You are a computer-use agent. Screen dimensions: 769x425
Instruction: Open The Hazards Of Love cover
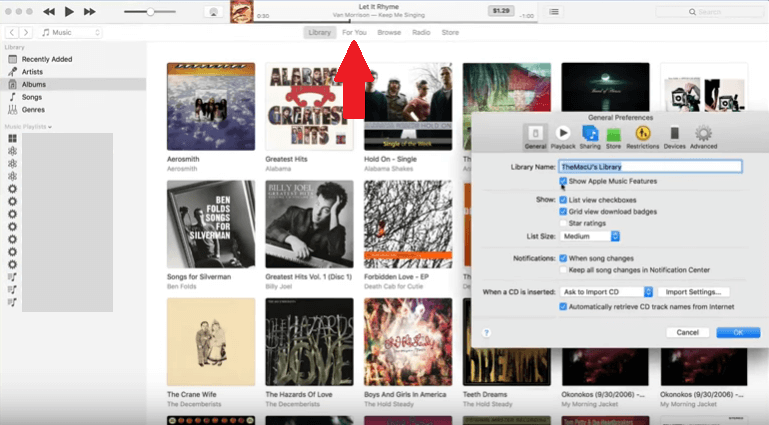(309, 342)
